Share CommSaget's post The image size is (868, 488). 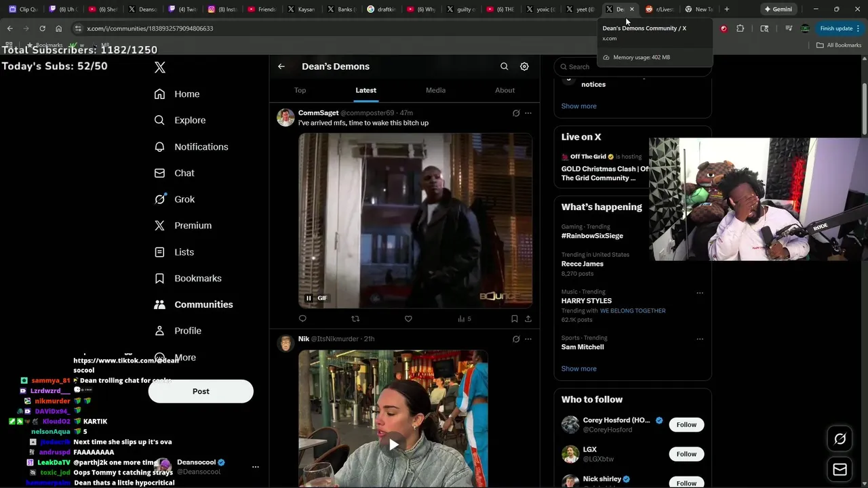click(x=528, y=319)
